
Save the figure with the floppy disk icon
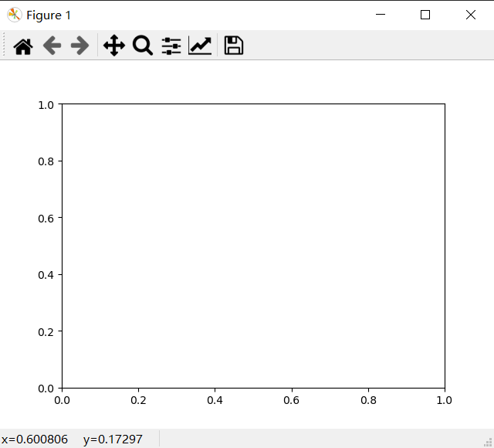(233, 46)
